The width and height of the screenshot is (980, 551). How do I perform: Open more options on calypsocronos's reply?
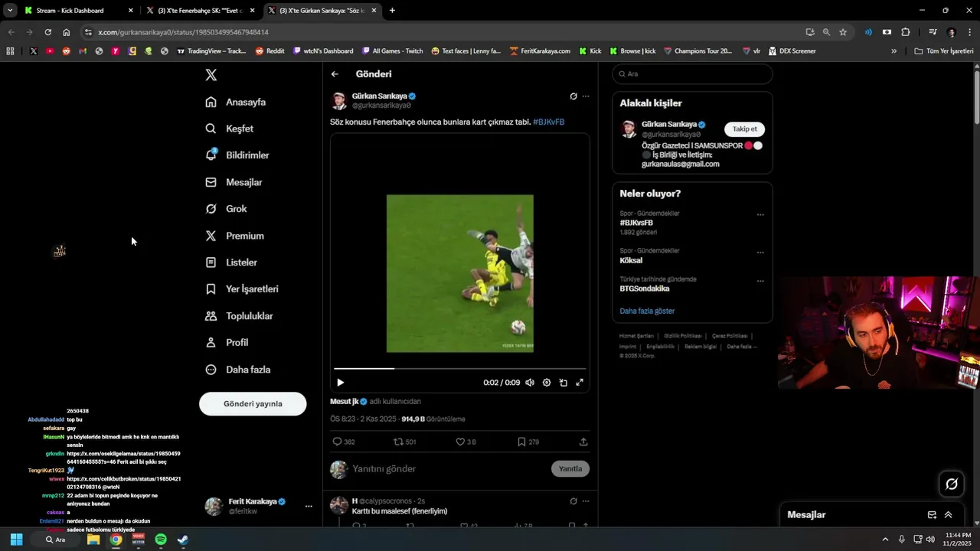[586, 501]
